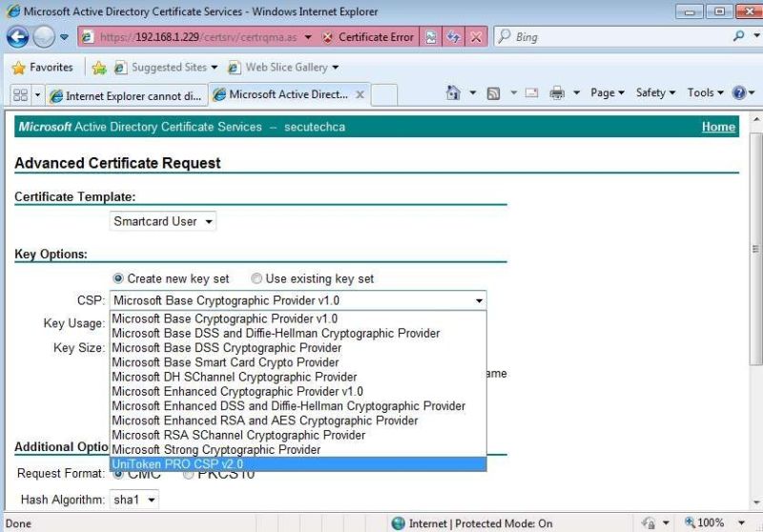
Task: Choose Microsoft Strong Cryptographic Provider
Action: [x=298, y=450]
